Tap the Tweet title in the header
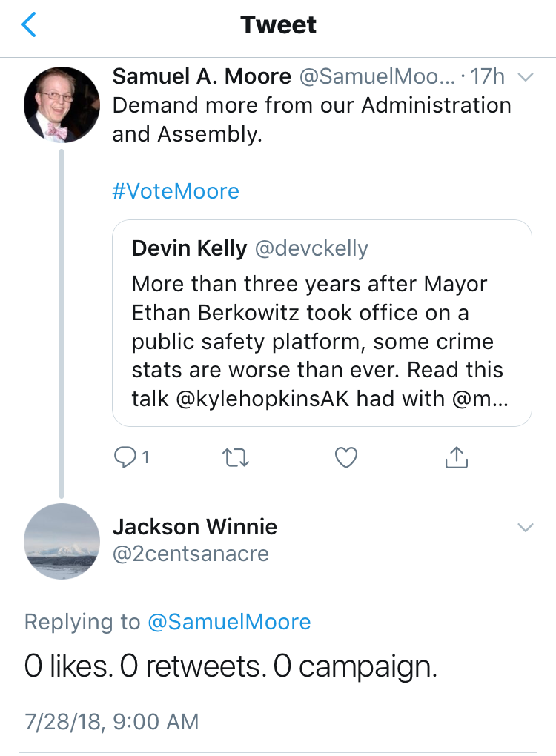This screenshot has height=756, width=556. pos(278,24)
